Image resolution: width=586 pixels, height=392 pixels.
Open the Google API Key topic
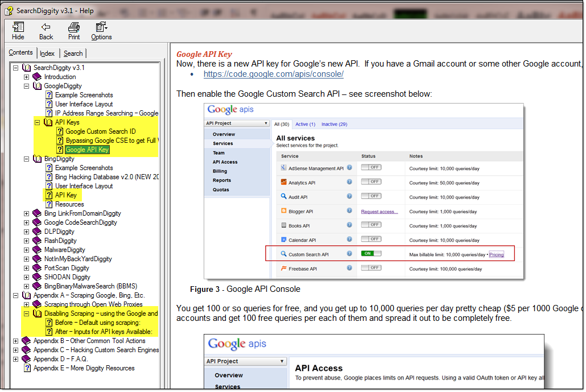point(88,150)
